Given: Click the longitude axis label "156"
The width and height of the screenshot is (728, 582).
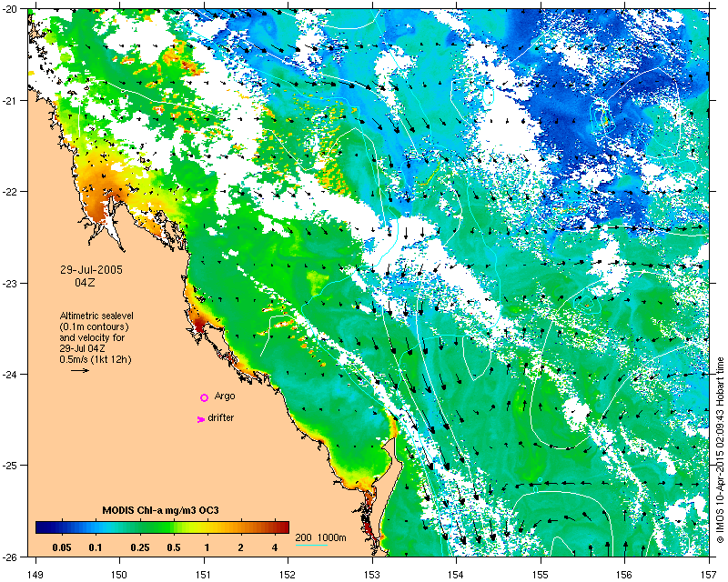Looking at the screenshot, I should pos(625,575).
